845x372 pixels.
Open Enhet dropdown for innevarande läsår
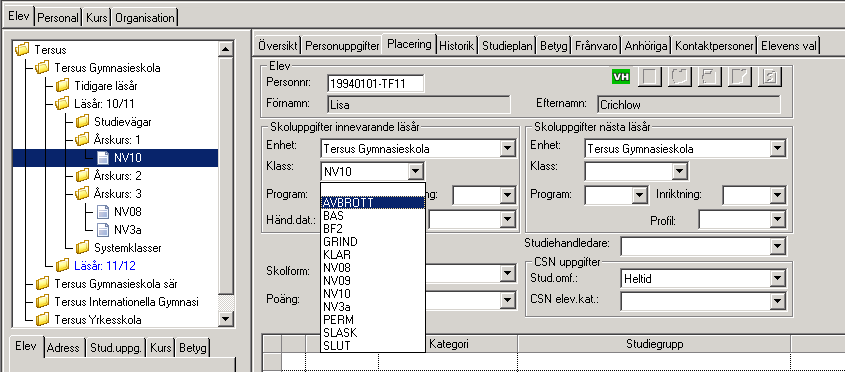pyautogui.click(x=507, y=149)
